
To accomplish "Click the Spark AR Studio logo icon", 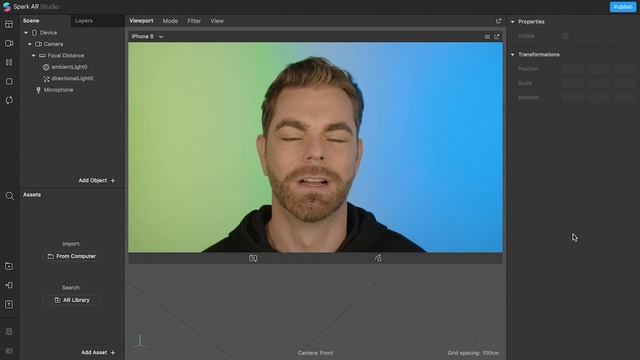I will tap(7, 7).
